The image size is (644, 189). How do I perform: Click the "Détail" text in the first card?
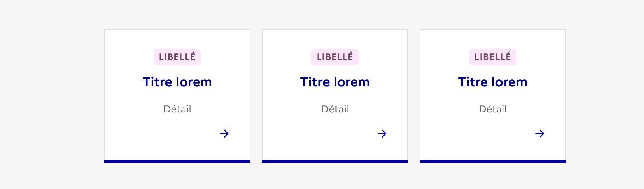tap(177, 109)
